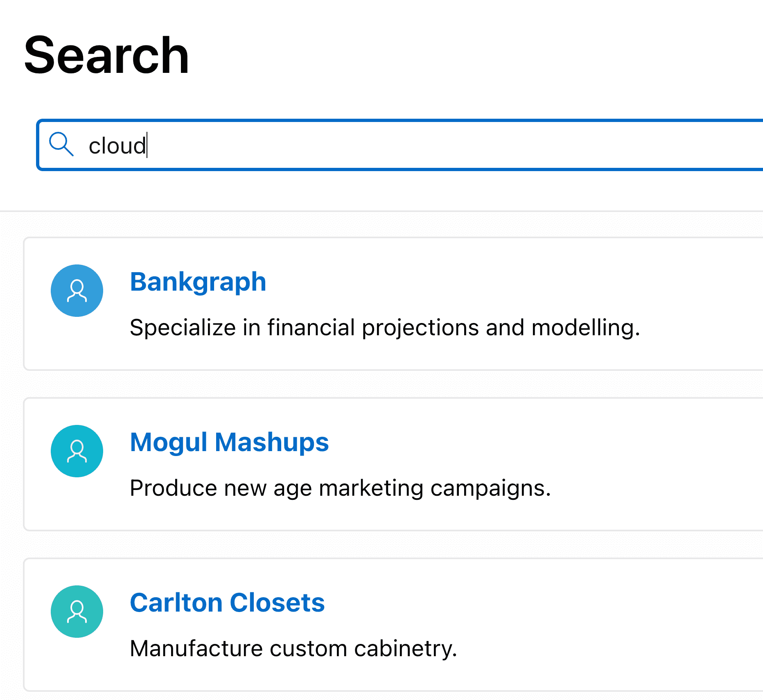
Task: Place cursor after the word cloud
Action: click(x=148, y=145)
